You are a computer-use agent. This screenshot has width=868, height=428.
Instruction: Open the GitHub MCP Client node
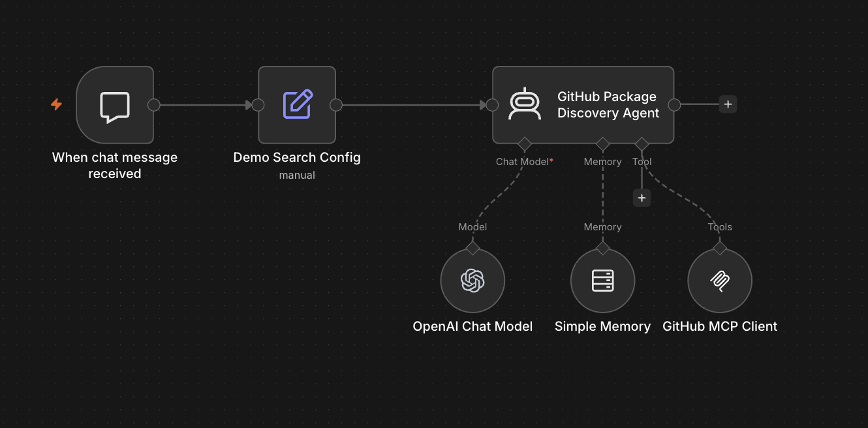720,281
